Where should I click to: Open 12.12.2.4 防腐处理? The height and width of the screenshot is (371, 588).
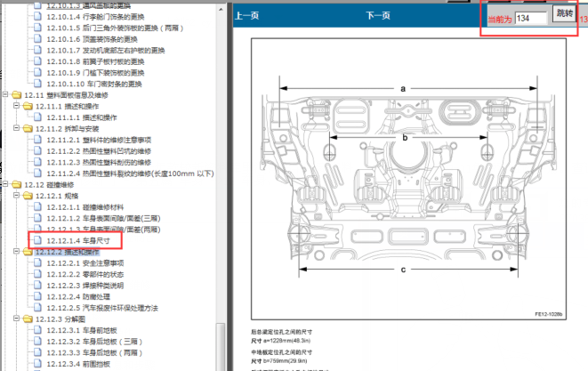(x=78, y=297)
